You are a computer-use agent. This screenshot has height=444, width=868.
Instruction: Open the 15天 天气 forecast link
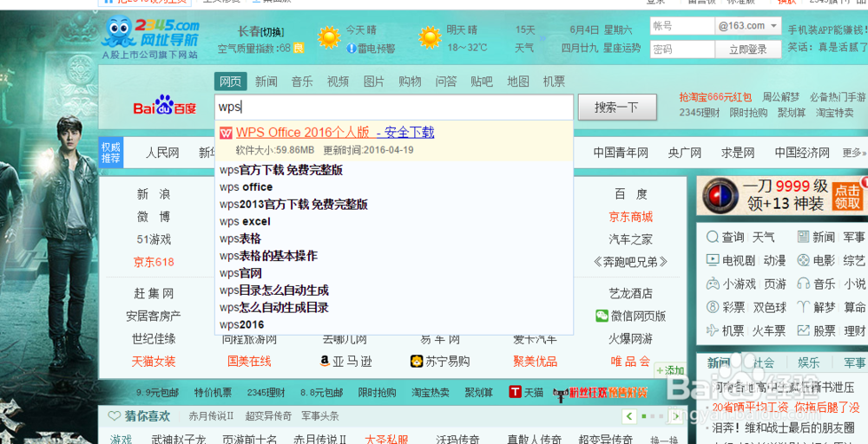(x=525, y=38)
